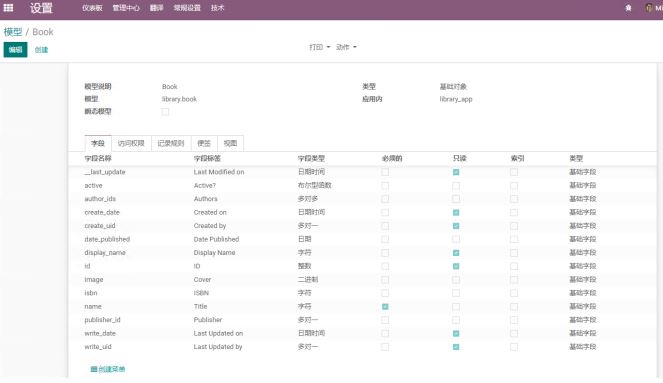Switch to the 记录规则 record rules tab
The height and width of the screenshot is (383, 663).
(171, 143)
